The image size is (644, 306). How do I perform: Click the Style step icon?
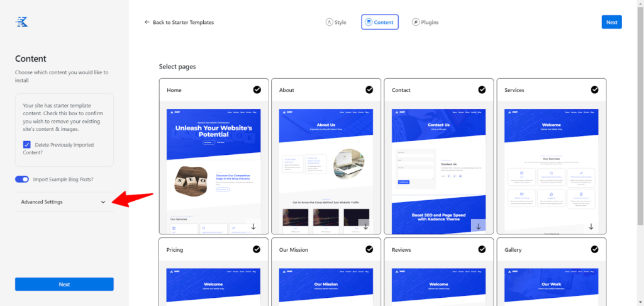(329, 22)
